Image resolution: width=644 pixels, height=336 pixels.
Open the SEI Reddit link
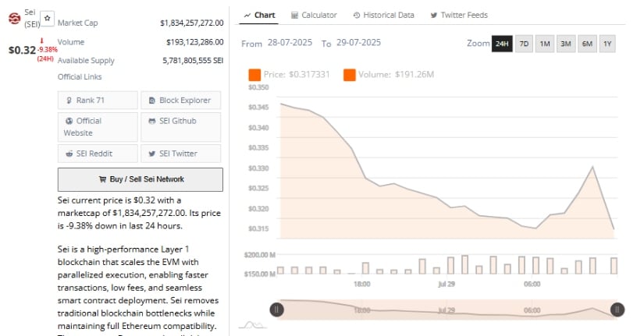98,154
